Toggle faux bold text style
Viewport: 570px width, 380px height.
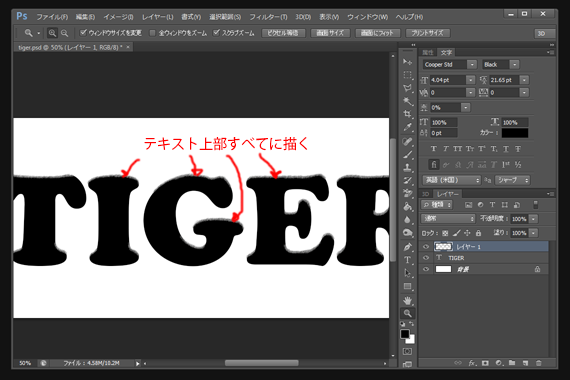click(x=433, y=149)
